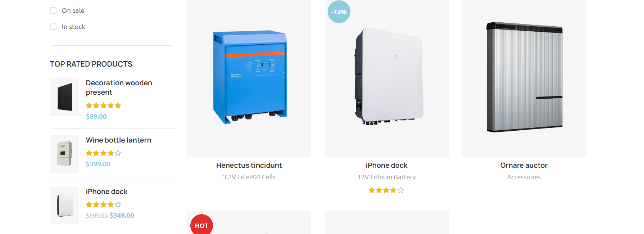Click the -13% discount badge
The width and height of the screenshot is (644, 234).
(339, 12)
